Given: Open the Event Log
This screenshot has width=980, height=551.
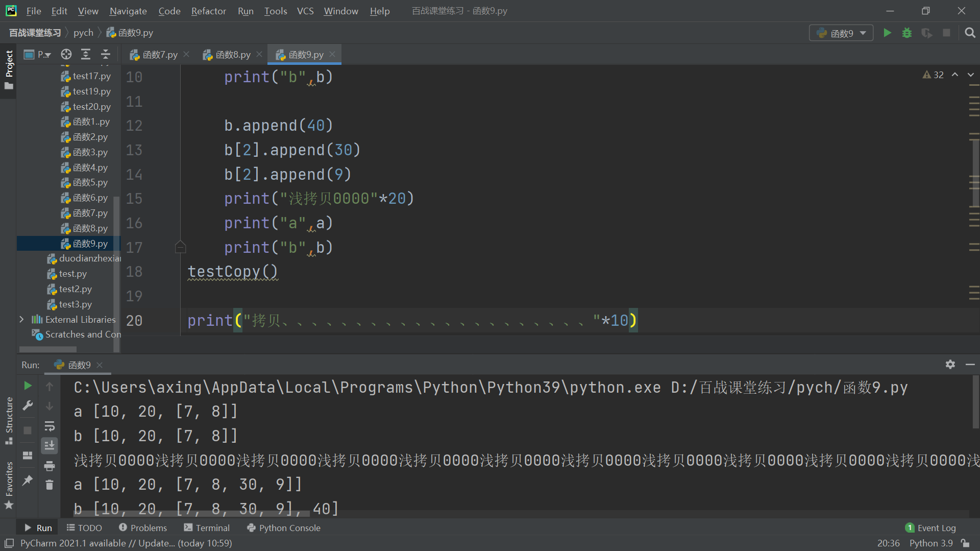Looking at the screenshot, I should [930, 528].
